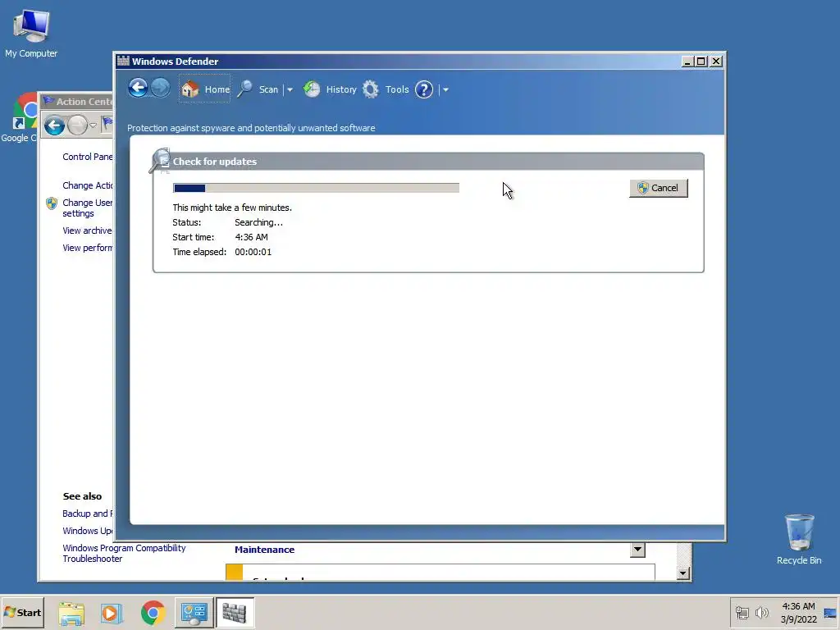Open the Start menu
Viewport: 840px width, 630px height.
coord(22,612)
